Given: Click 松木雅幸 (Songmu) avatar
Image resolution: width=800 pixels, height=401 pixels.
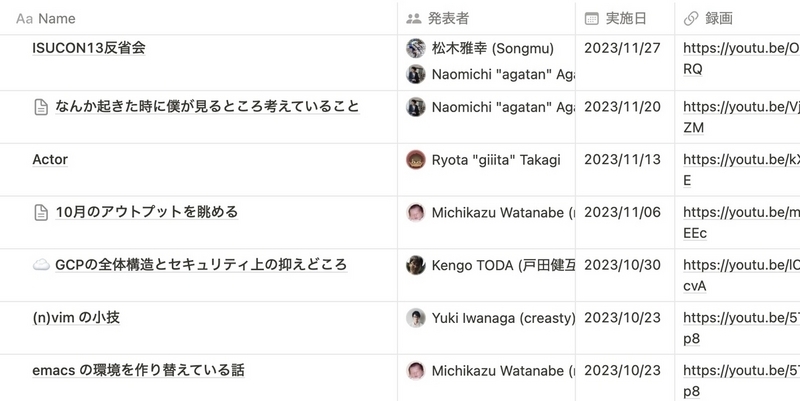Looking at the screenshot, I should coord(415,48).
